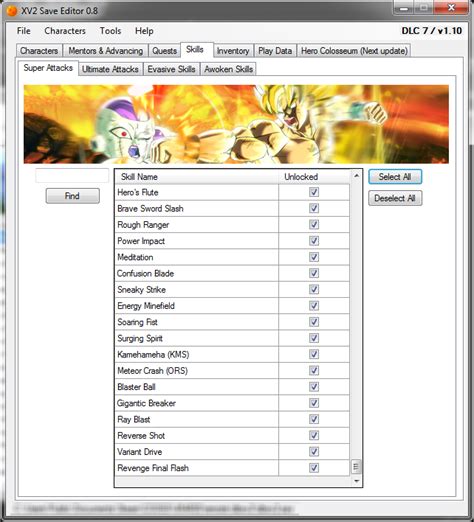
Task: Click the Find button
Action: click(x=72, y=196)
